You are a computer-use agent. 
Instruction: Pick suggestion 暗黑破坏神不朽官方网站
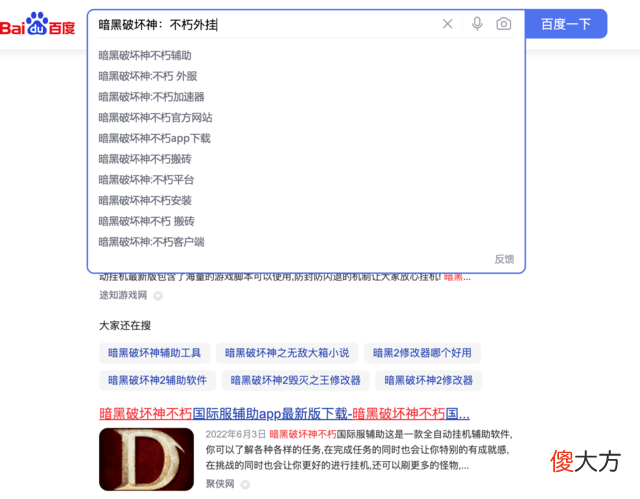156,118
